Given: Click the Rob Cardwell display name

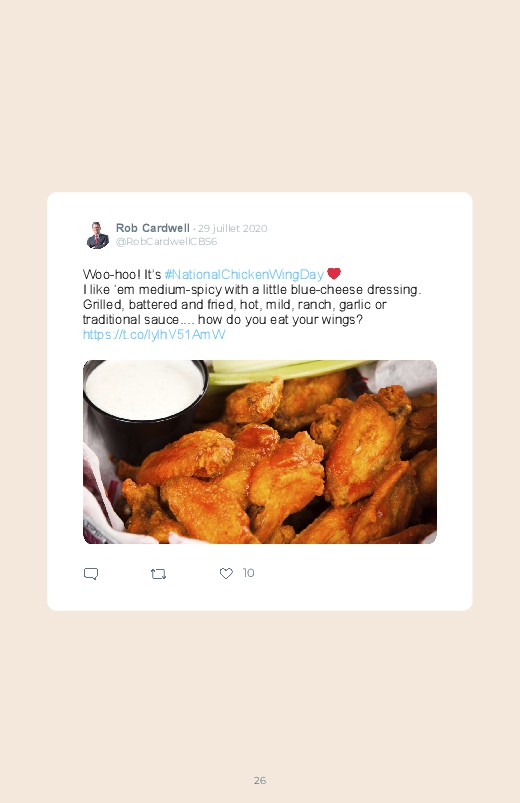Looking at the screenshot, I should click(x=153, y=228).
